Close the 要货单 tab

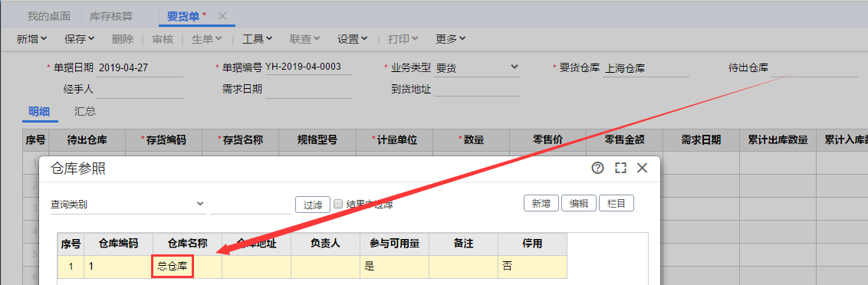pos(222,16)
